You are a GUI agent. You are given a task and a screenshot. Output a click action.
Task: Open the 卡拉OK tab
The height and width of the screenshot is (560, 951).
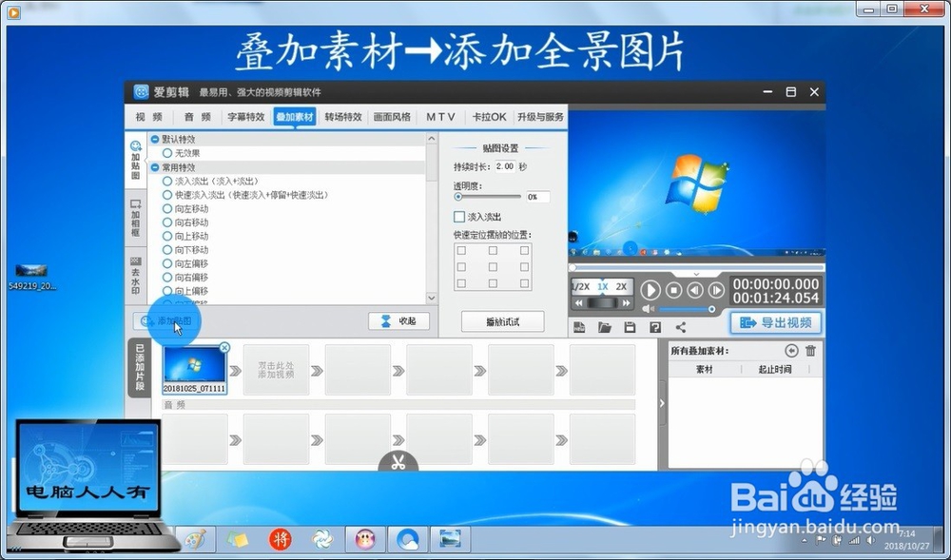click(x=489, y=117)
